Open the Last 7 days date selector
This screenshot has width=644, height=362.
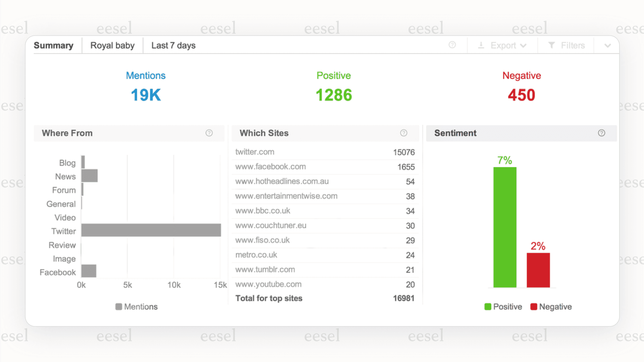pos(173,45)
